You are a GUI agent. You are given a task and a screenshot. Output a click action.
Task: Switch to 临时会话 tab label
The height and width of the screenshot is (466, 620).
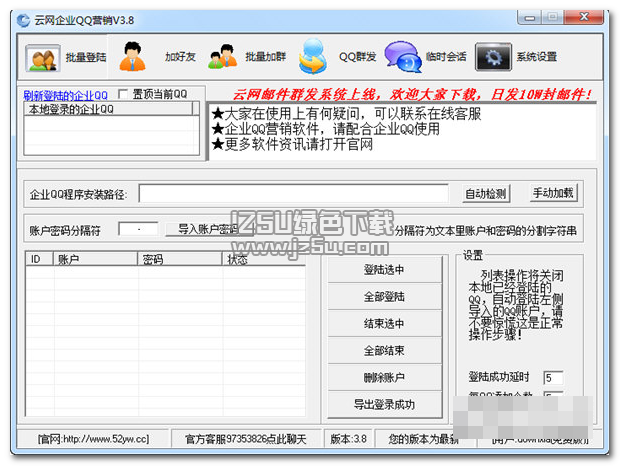(x=446, y=57)
